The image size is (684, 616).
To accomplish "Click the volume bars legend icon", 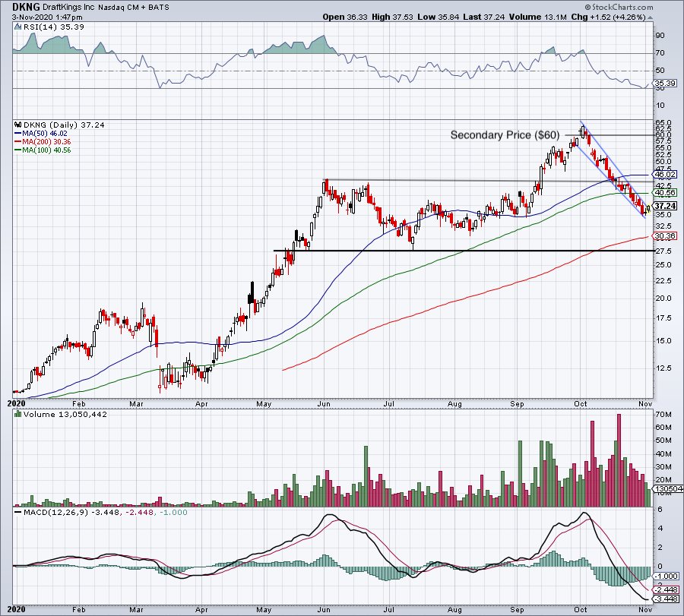I will (18, 414).
